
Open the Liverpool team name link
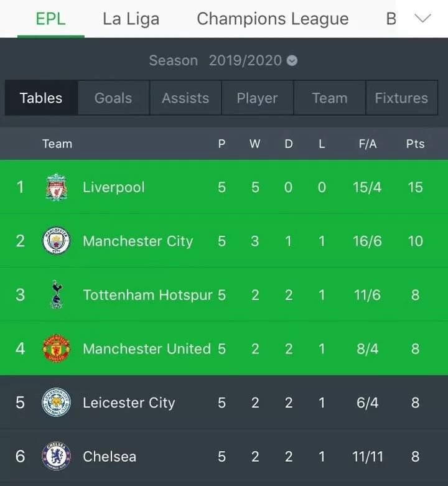tap(113, 187)
